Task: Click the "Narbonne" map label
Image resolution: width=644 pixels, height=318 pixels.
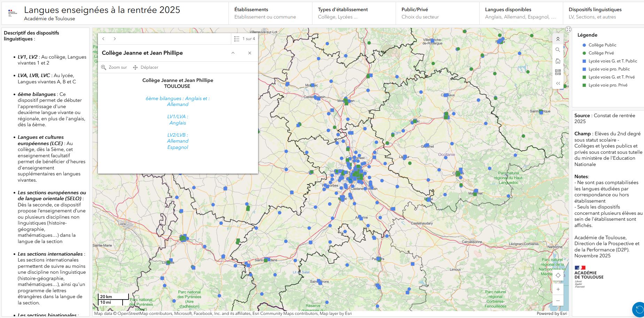Action: (x=555, y=247)
